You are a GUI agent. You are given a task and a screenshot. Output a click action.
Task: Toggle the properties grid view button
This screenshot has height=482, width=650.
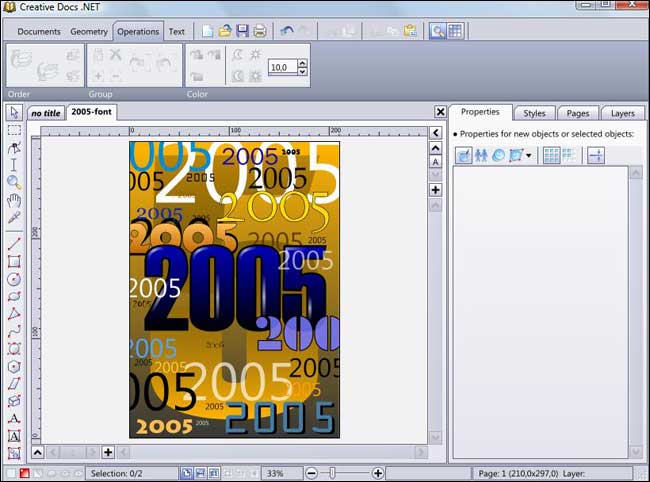[551, 155]
